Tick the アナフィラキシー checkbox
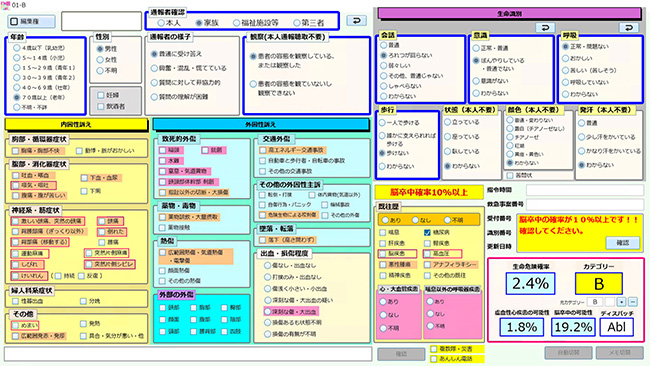Viewport: 650px width, 366px height. click(427, 264)
